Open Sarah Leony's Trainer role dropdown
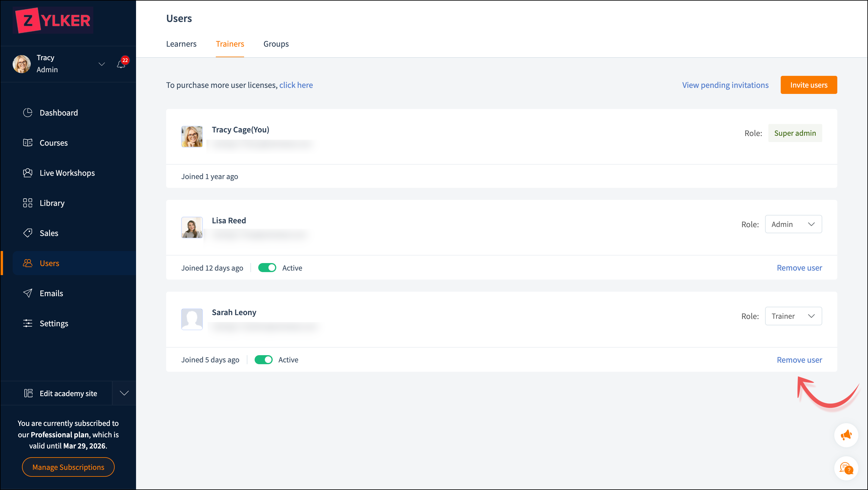Viewport: 868px width, 490px height. pos(793,316)
